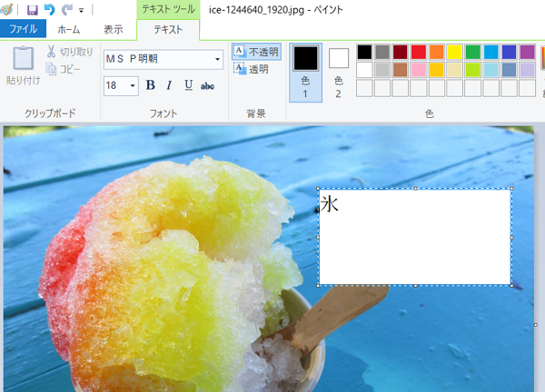The image size is (545, 392).
Task: Pick the lavender color swatch
Action: click(527, 70)
